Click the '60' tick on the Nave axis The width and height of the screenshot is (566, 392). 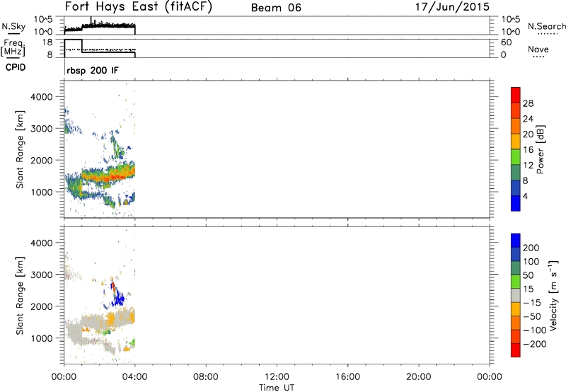click(x=506, y=42)
